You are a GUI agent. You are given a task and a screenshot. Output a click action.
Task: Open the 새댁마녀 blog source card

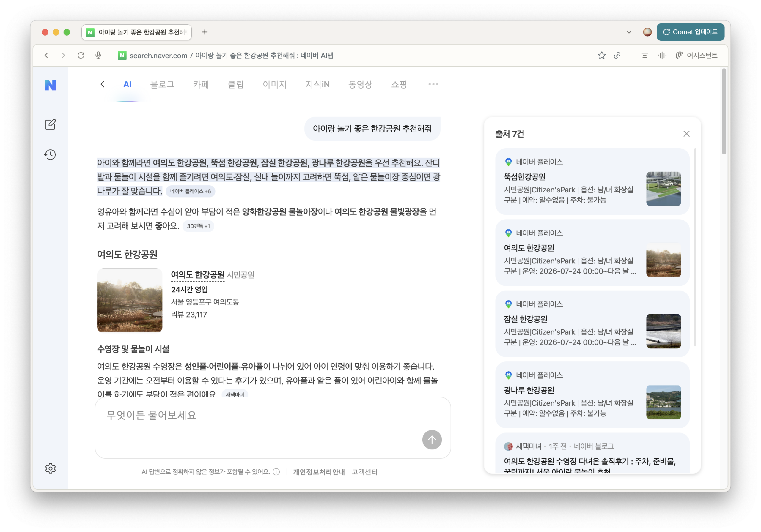pos(592,454)
